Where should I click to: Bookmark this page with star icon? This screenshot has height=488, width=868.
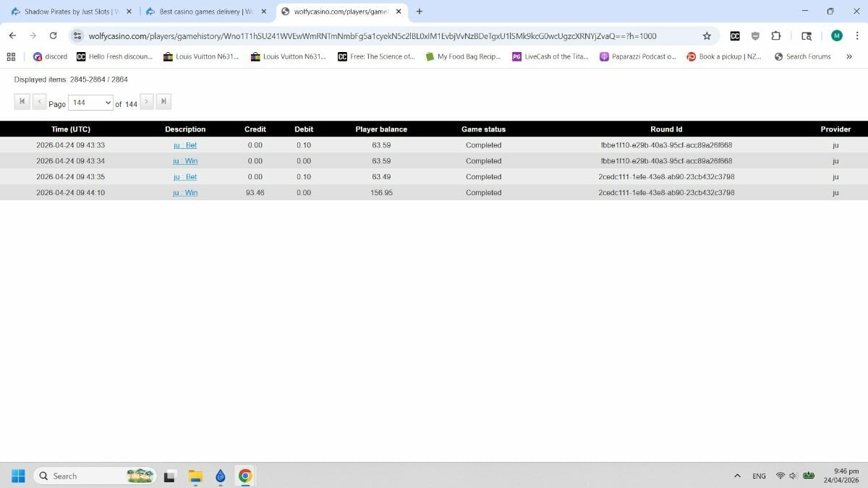pyautogui.click(x=707, y=36)
